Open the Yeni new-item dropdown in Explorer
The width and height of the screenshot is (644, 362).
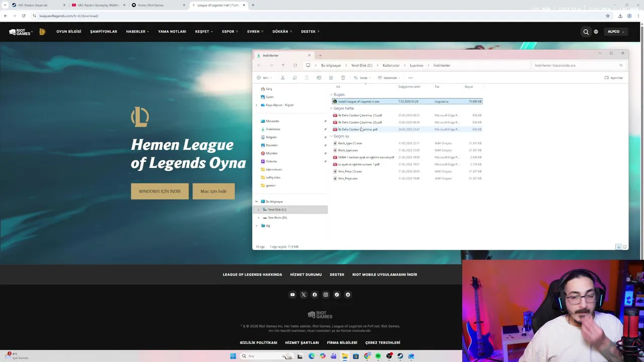[264, 78]
